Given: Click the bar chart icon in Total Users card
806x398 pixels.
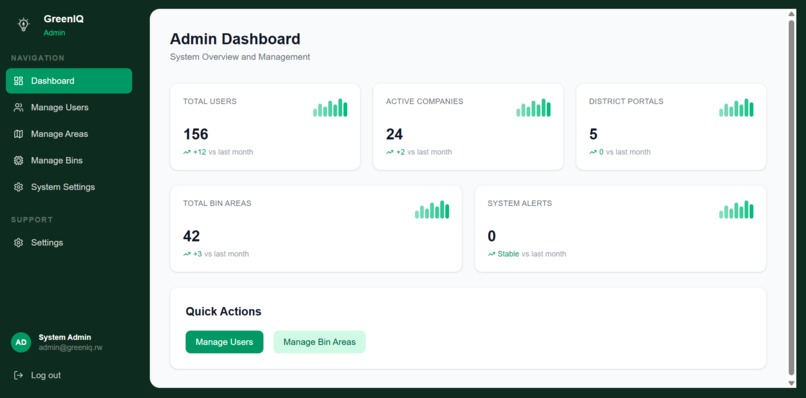Looking at the screenshot, I should point(330,107).
